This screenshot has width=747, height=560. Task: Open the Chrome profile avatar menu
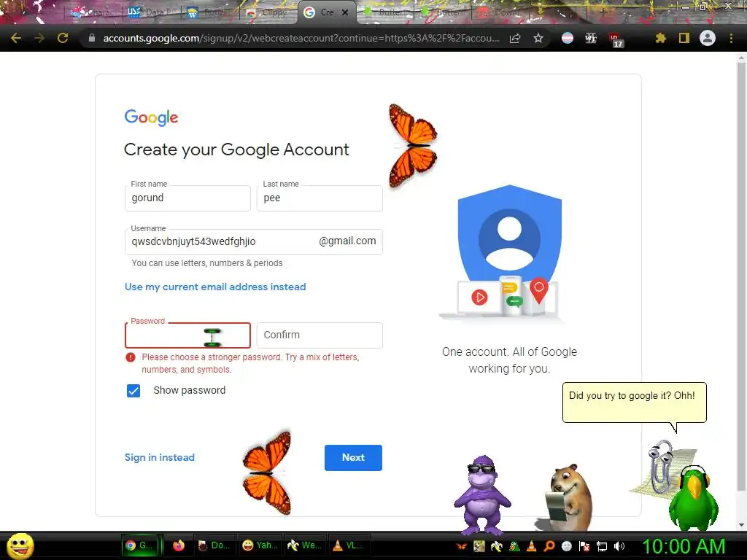pyautogui.click(x=708, y=38)
